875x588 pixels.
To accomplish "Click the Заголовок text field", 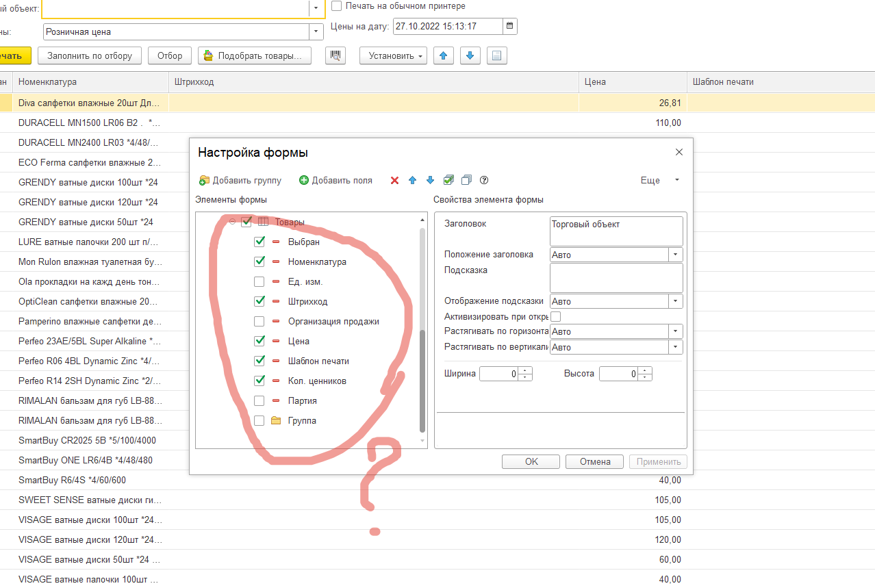I will 616,231.
